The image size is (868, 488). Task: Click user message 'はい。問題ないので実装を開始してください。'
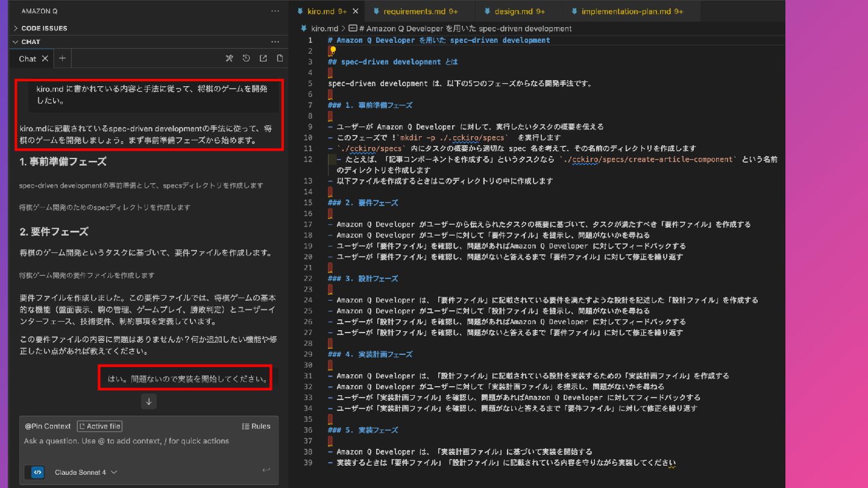pyautogui.click(x=187, y=379)
